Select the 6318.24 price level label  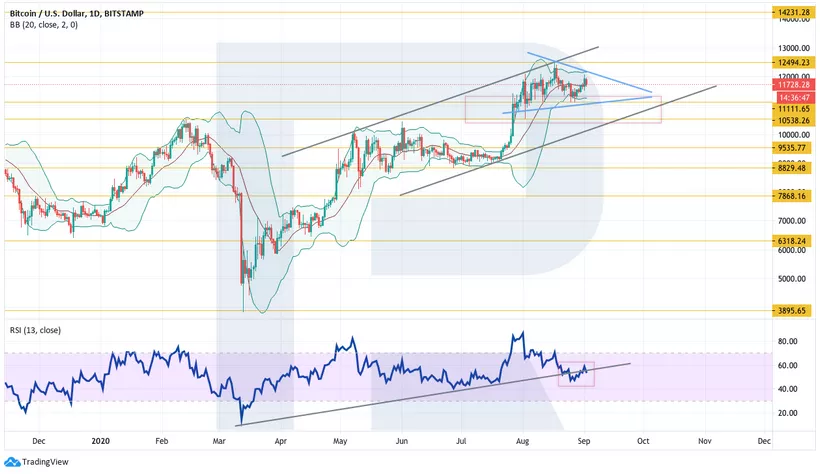(x=792, y=241)
